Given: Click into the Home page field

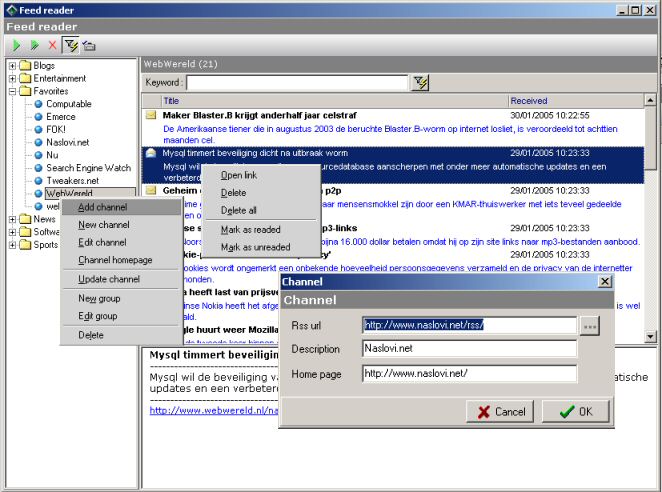Looking at the screenshot, I should (x=469, y=374).
